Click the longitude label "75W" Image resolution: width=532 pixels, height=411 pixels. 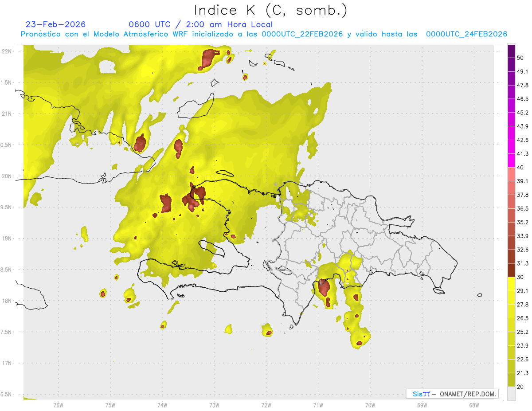(110, 405)
